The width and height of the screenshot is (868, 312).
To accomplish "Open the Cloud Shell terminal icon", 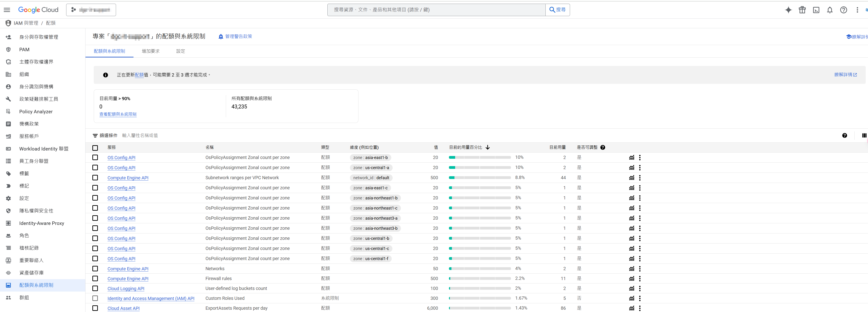I will [816, 10].
